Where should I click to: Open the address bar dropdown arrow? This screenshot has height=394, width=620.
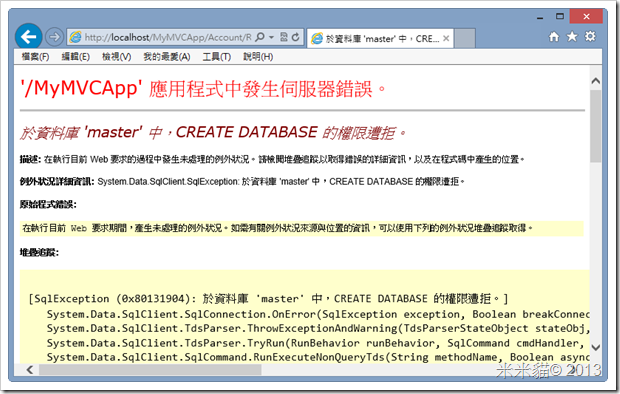[272, 37]
